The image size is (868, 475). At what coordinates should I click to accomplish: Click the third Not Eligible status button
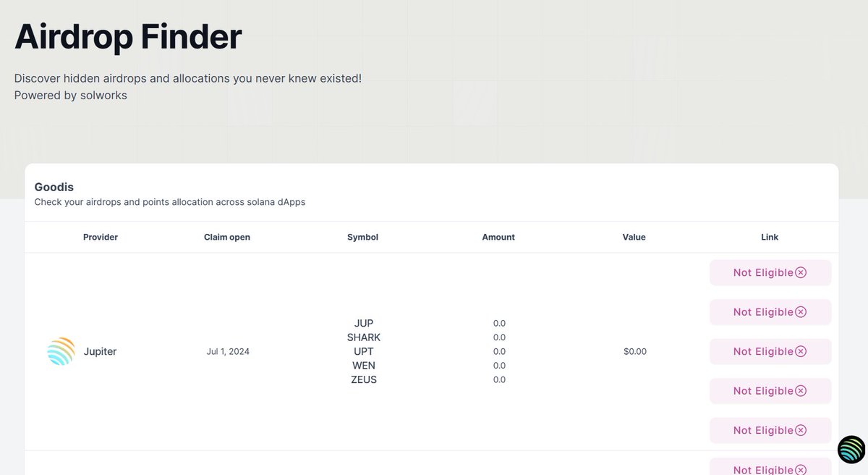(770, 351)
